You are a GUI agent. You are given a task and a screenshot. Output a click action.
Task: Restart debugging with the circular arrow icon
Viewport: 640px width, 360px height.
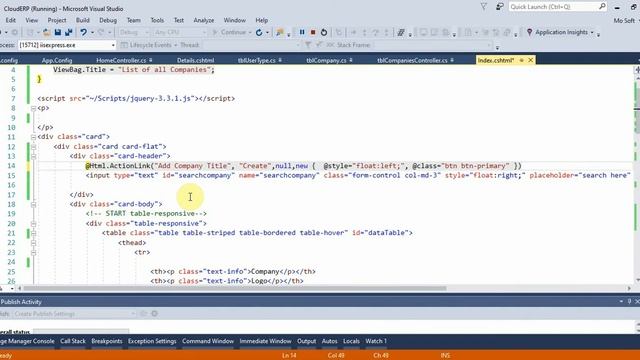click(x=324, y=32)
